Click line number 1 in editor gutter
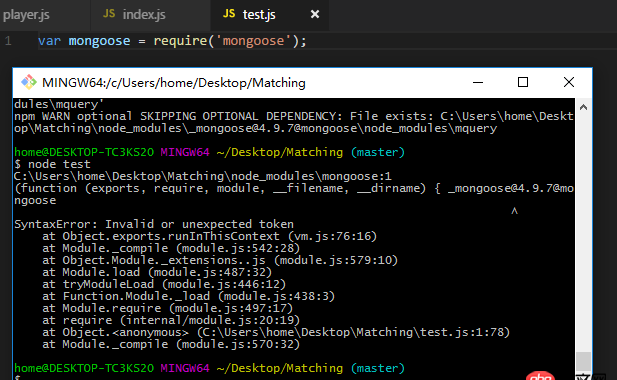 [8, 41]
